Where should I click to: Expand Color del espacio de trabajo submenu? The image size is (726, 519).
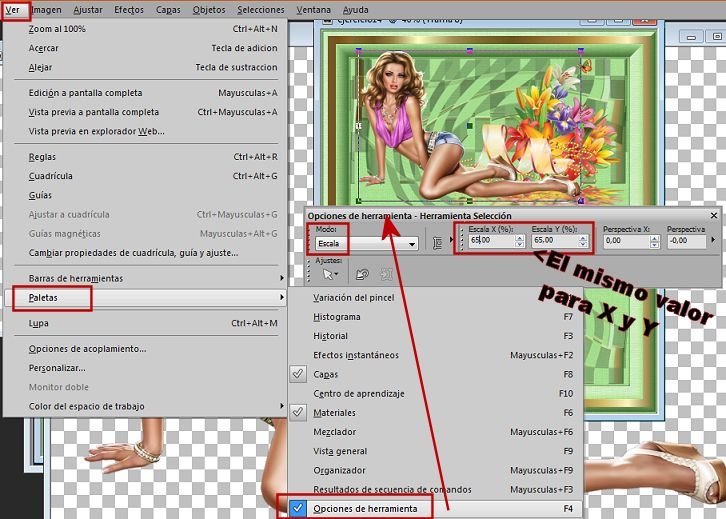coord(144,406)
